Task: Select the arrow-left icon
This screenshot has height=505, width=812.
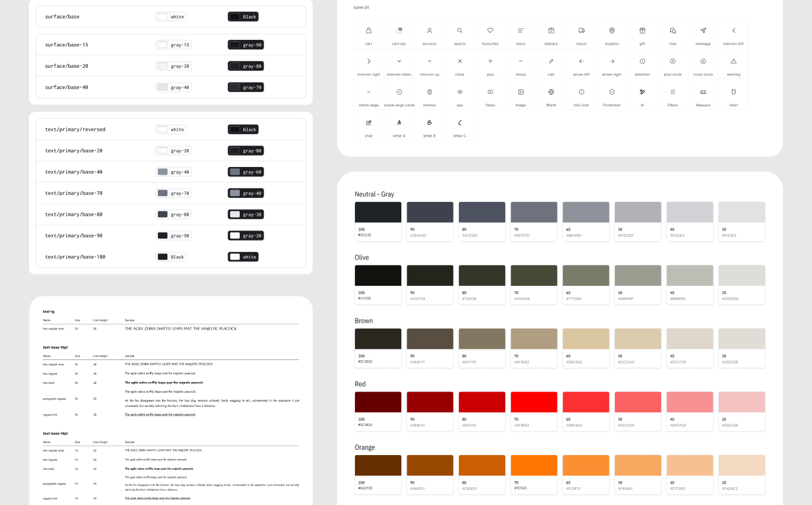Action: coord(581,61)
